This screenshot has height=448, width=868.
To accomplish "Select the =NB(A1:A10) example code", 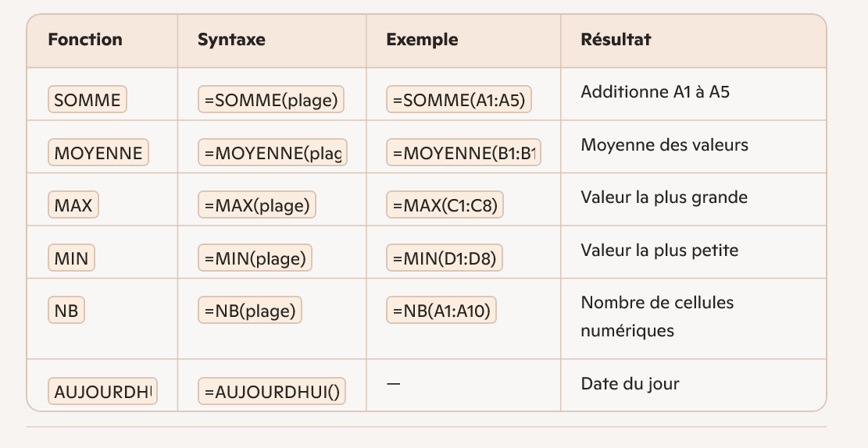I will click(x=441, y=311).
